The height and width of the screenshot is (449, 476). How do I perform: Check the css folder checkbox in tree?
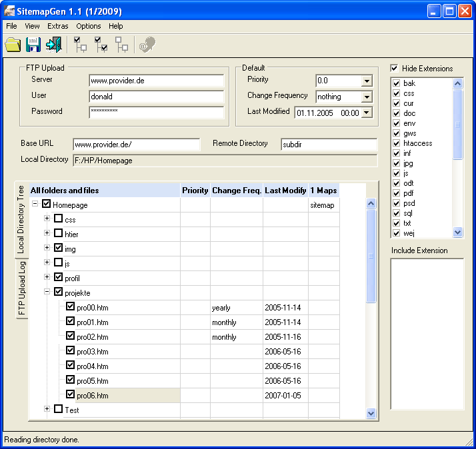[x=58, y=218]
